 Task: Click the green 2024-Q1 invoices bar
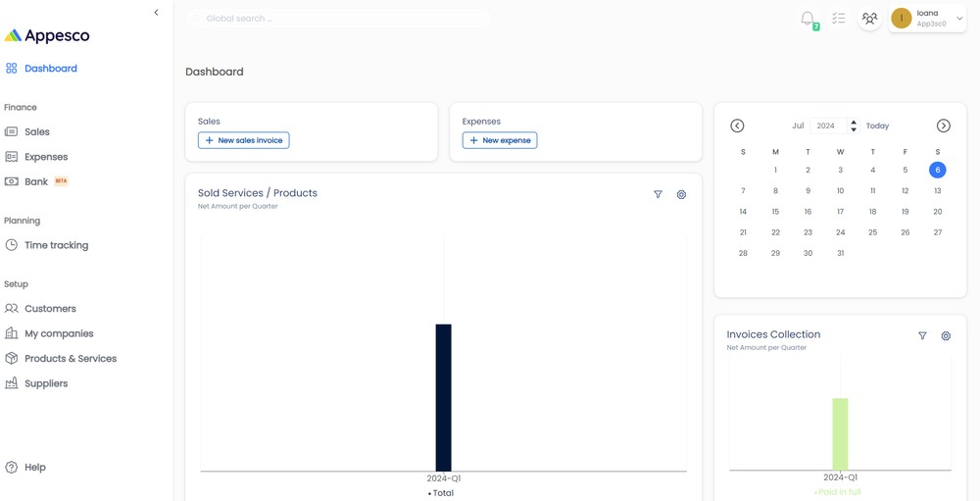(840, 434)
